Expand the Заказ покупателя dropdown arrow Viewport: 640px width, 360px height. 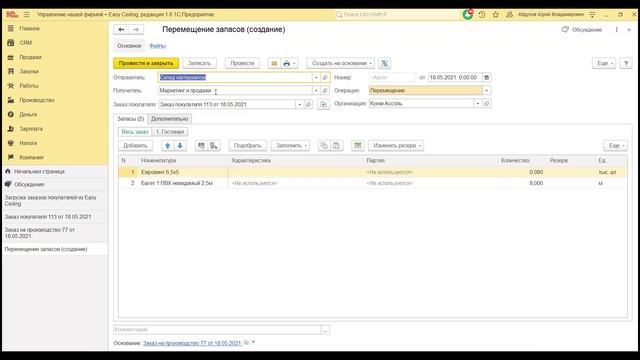click(x=300, y=104)
